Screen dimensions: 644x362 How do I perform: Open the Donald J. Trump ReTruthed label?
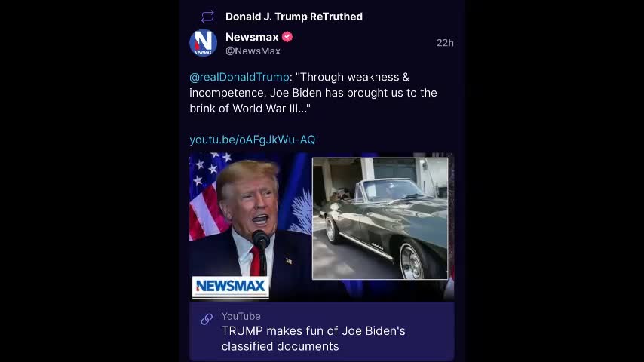tap(294, 17)
